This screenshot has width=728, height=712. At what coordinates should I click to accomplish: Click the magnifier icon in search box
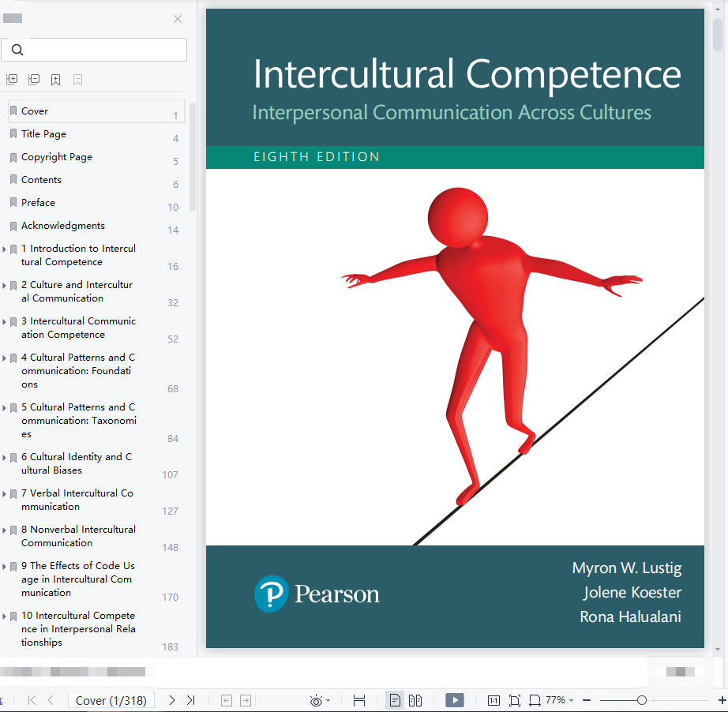17,50
